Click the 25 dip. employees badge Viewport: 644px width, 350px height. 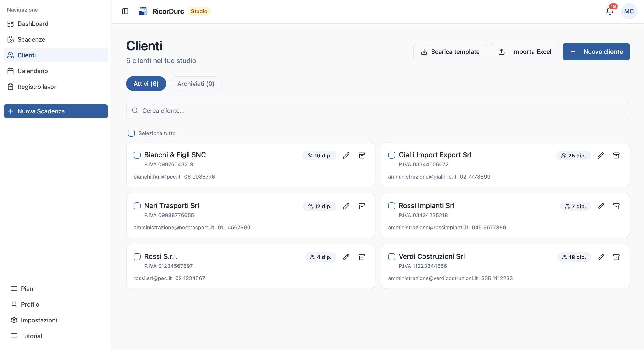pyautogui.click(x=573, y=156)
